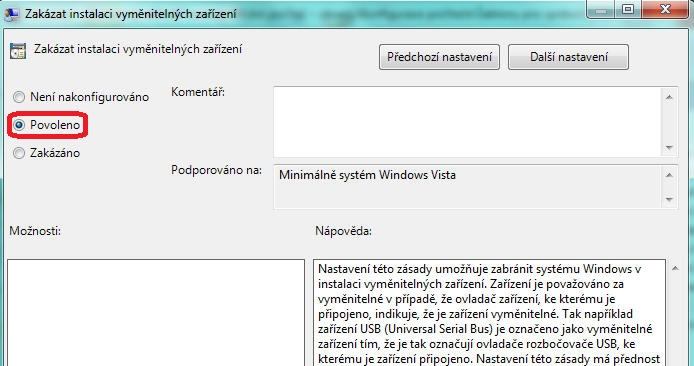Click the "Komentář:" label
The width and height of the screenshot is (694, 366).
click(198, 92)
